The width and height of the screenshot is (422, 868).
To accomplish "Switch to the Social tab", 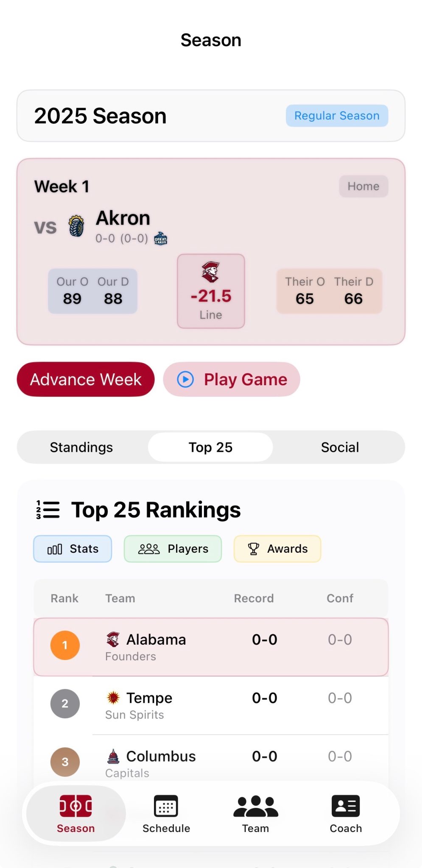I will [340, 447].
